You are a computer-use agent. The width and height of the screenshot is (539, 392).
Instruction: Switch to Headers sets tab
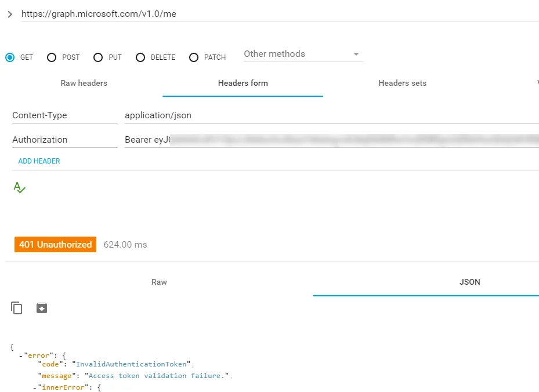pyautogui.click(x=402, y=83)
